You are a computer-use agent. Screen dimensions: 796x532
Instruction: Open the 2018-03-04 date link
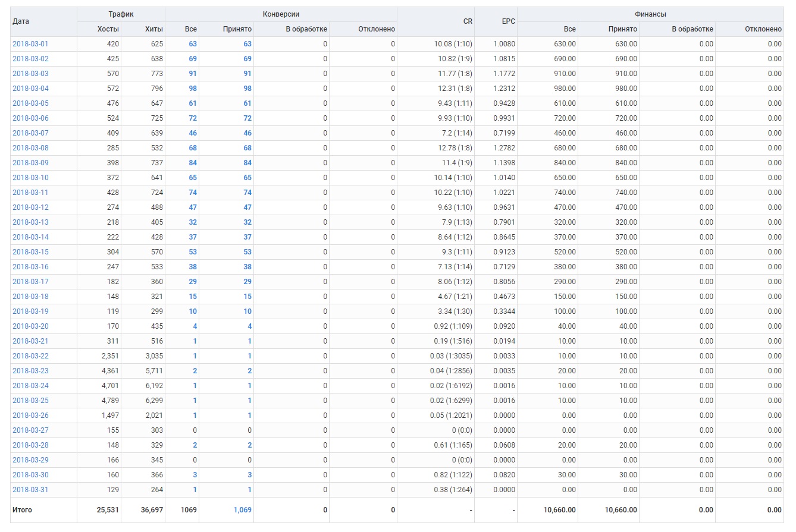(x=30, y=89)
